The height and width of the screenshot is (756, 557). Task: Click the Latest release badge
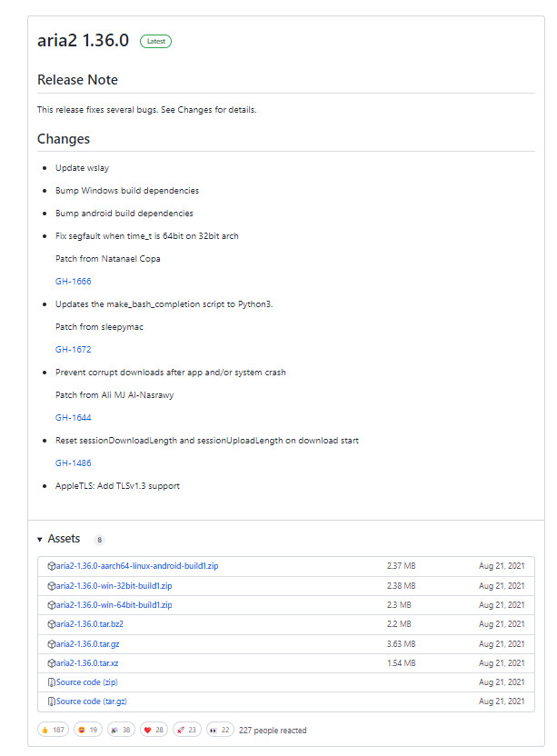(155, 41)
